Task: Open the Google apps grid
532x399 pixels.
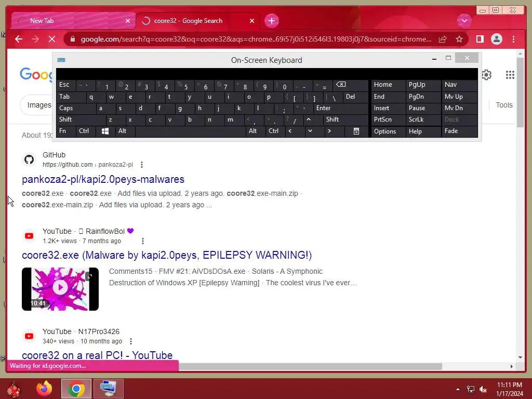Action: [510, 75]
